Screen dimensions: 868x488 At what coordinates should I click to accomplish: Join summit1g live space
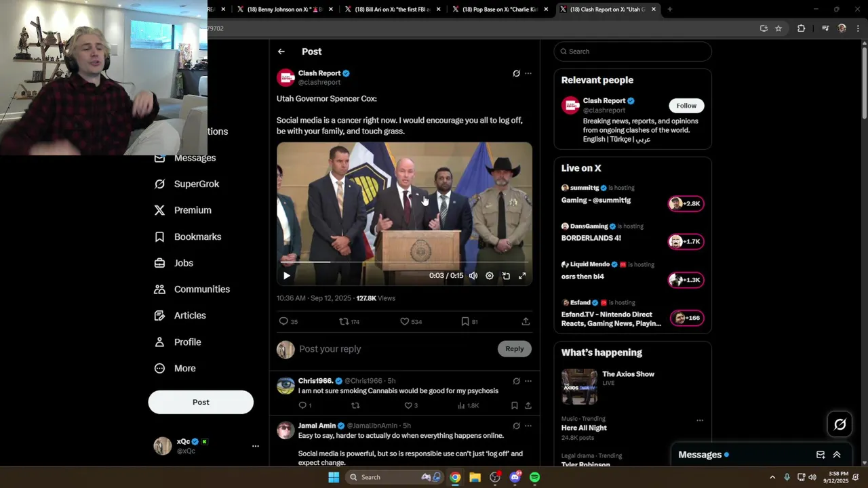click(686, 203)
